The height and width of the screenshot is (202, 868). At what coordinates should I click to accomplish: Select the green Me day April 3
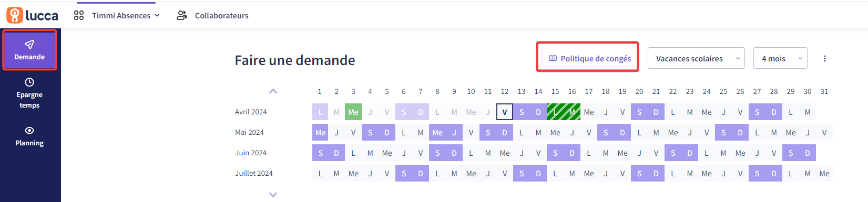tap(353, 112)
